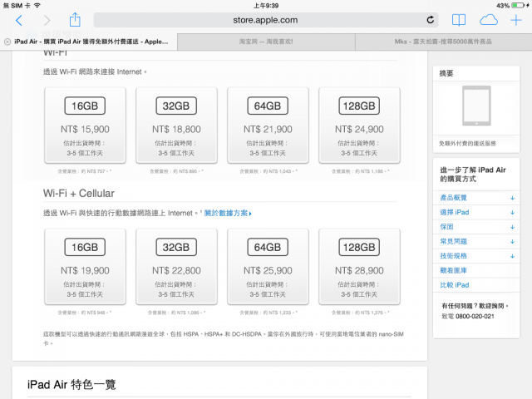Click the Wi-Fi status icon
Screen dimensions: 532x399
(x=37, y=6)
